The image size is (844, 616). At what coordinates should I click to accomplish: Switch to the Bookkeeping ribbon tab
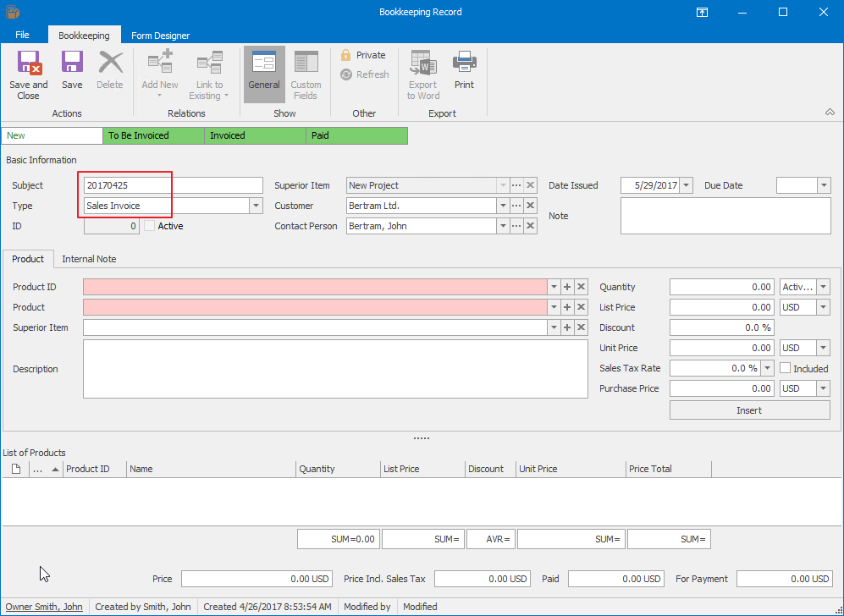84,36
